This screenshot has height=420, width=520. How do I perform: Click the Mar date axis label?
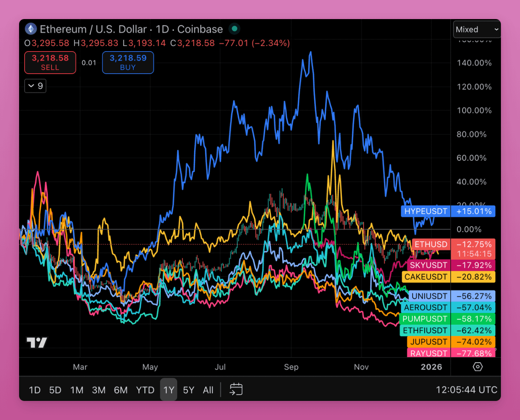[x=80, y=367]
